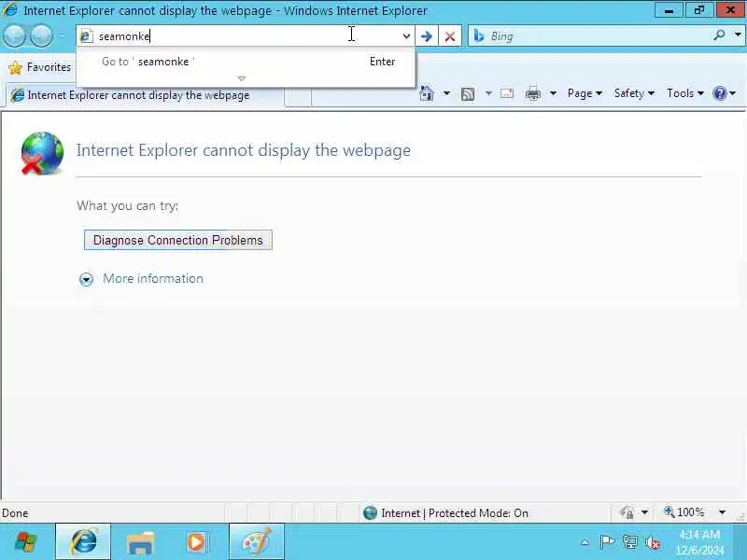Expand More information section arrow
Viewport: 747px width, 560px height.
[86, 279]
